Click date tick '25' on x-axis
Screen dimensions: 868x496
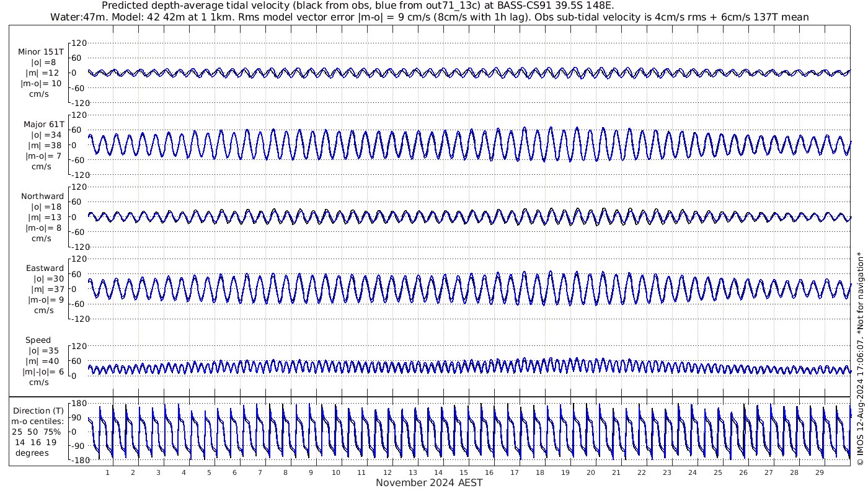coord(717,472)
